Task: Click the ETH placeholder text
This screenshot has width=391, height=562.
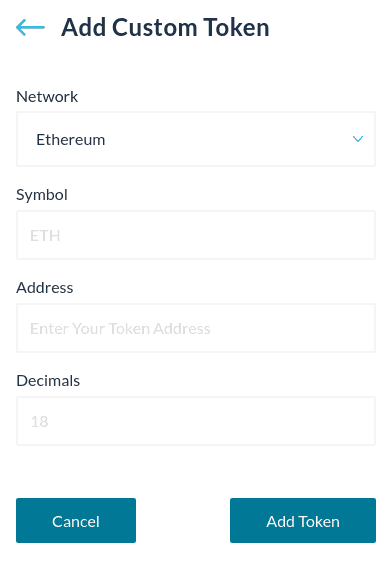Action: click(x=45, y=236)
